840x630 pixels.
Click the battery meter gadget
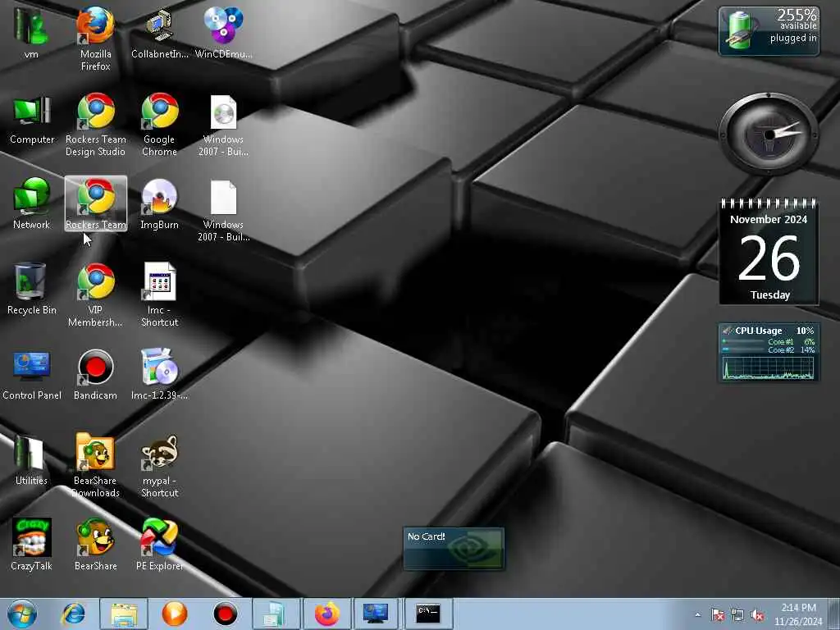click(x=769, y=31)
